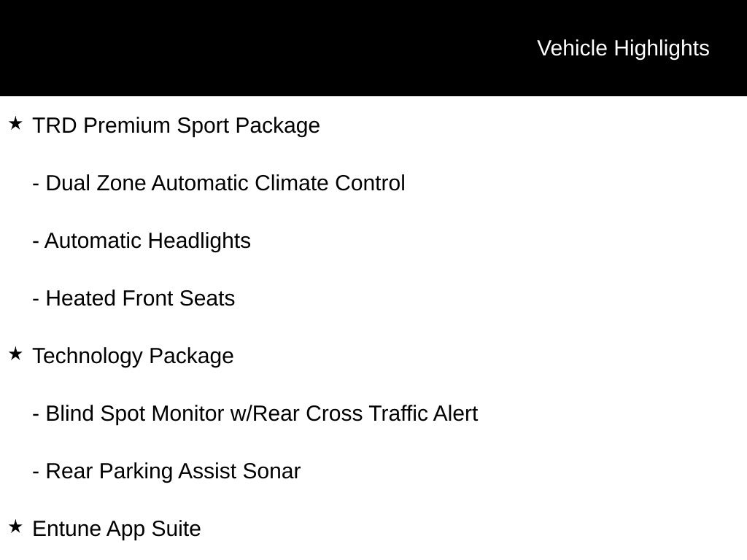Click the star bullet beside Entune App Suite
The width and height of the screenshot is (747, 560).
(x=15, y=526)
